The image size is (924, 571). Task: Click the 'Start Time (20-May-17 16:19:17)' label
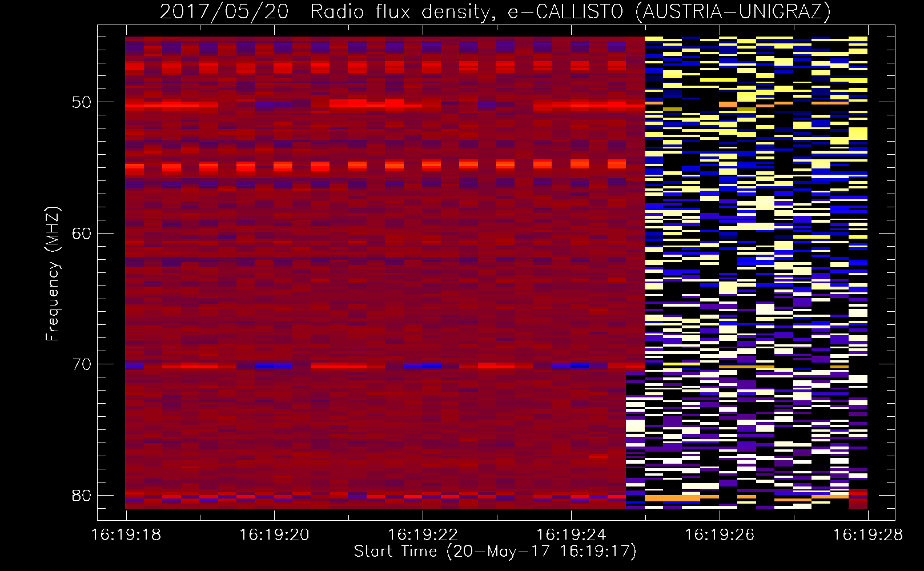[495, 552]
